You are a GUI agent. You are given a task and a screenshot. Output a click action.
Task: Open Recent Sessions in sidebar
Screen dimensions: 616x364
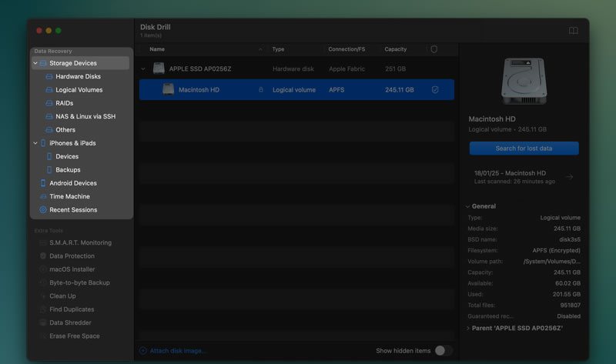(x=73, y=210)
